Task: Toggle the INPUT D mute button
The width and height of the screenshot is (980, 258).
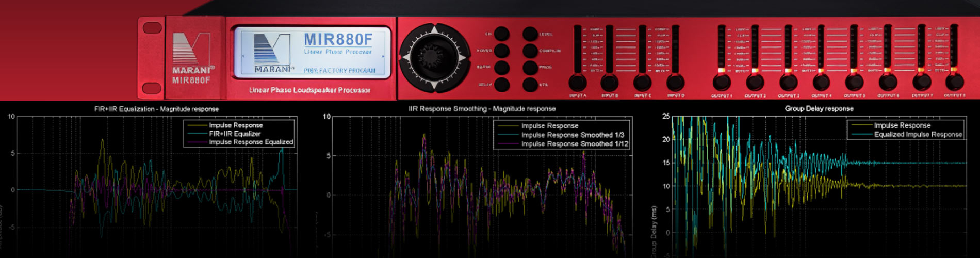Action: (x=675, y=83)
